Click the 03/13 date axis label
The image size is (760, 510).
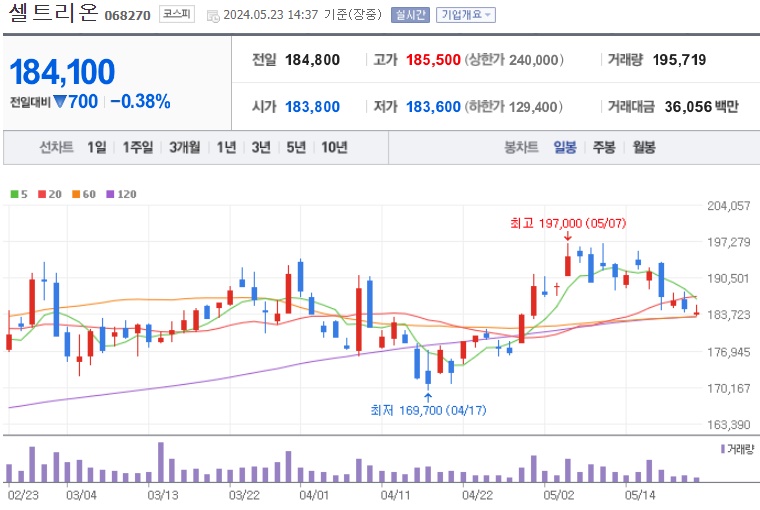coord(163,495)
